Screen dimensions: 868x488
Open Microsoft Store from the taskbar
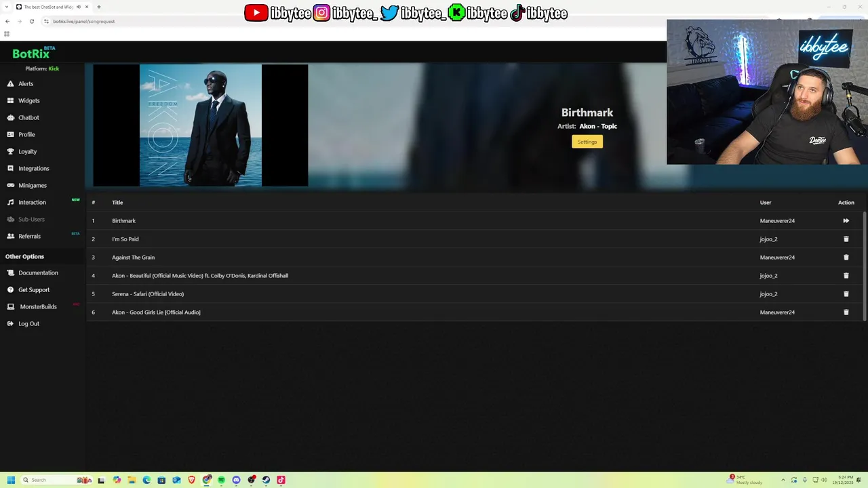(161, 480)
